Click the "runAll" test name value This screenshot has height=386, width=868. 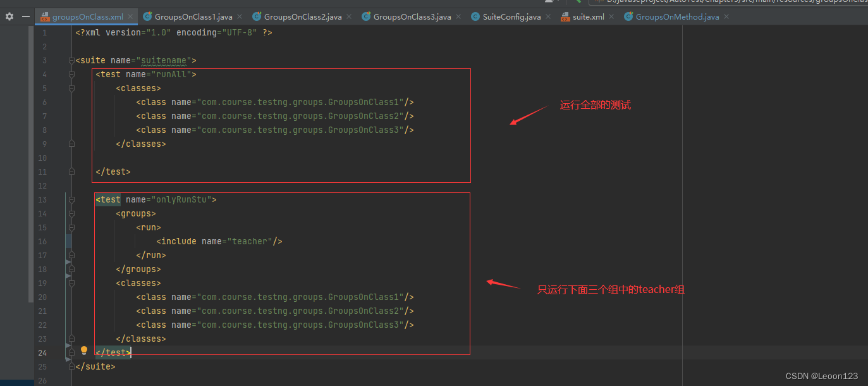pos(171,75)
